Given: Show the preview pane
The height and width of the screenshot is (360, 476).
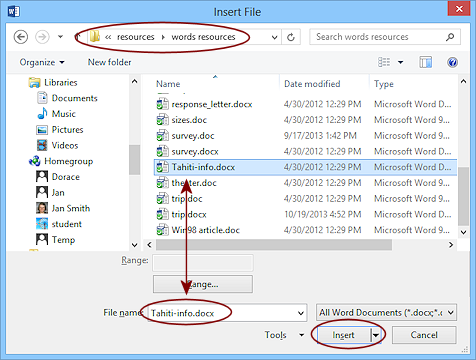Looking at the screenshot, I should [426, 62].
